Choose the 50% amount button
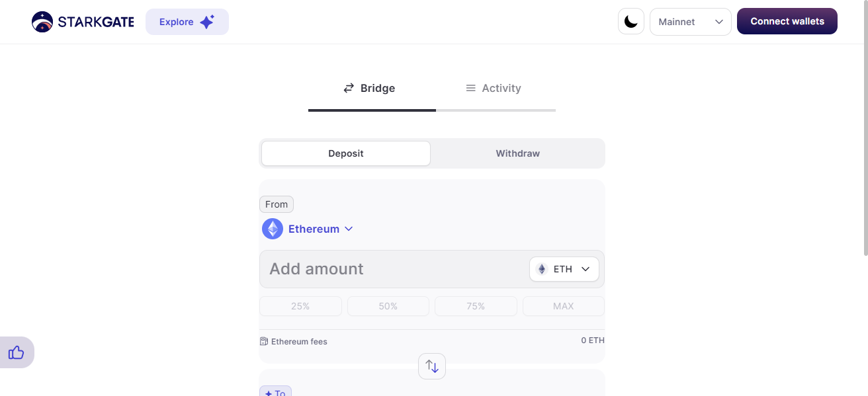Viewport: 868px width, 396px height. [x=388, y=306]
